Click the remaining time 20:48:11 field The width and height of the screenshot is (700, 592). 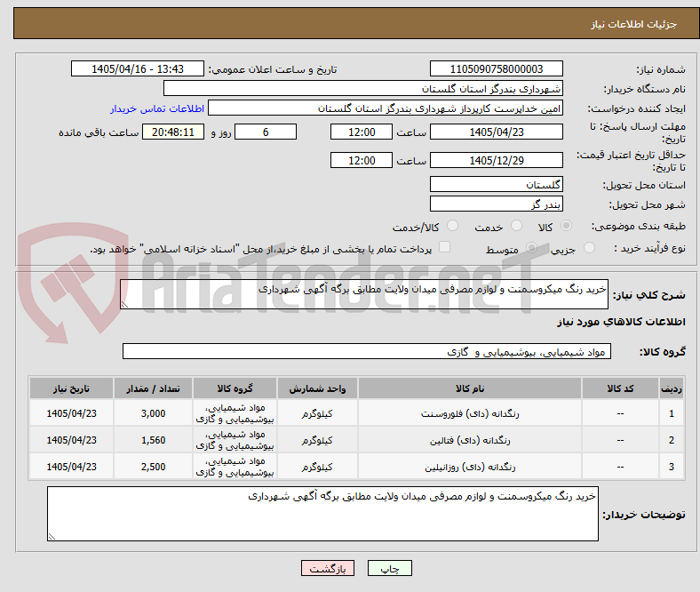click(x=173, y=132)
